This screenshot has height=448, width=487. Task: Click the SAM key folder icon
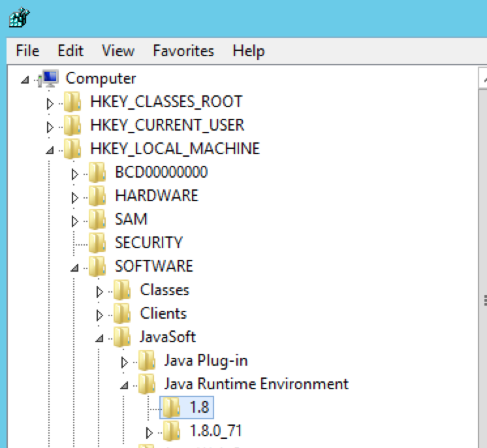point(97,219)
